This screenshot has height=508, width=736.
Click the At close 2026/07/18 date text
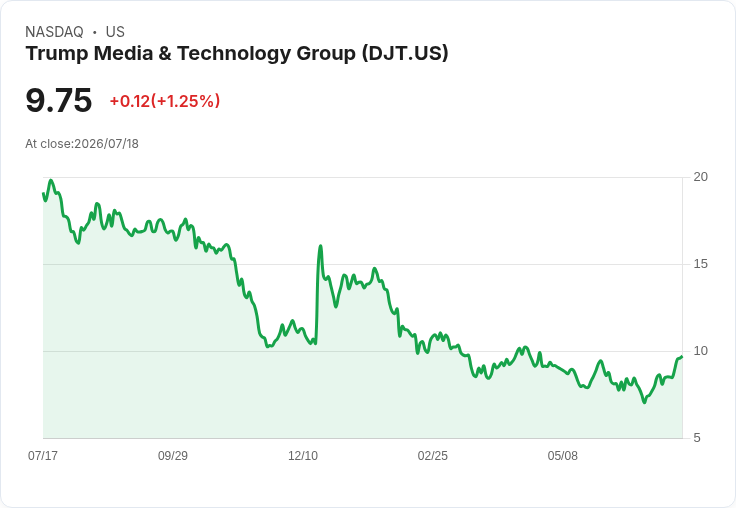click(x=82, y=144)
